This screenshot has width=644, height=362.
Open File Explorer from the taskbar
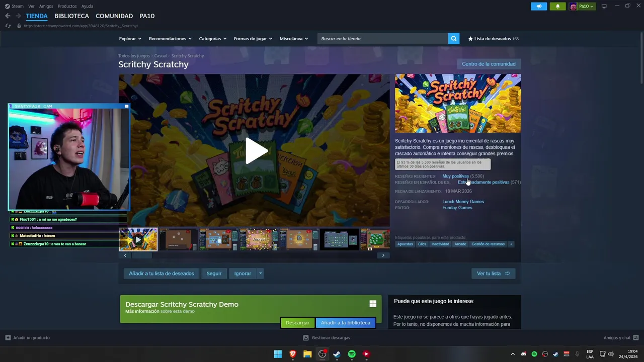pos(307,354)
